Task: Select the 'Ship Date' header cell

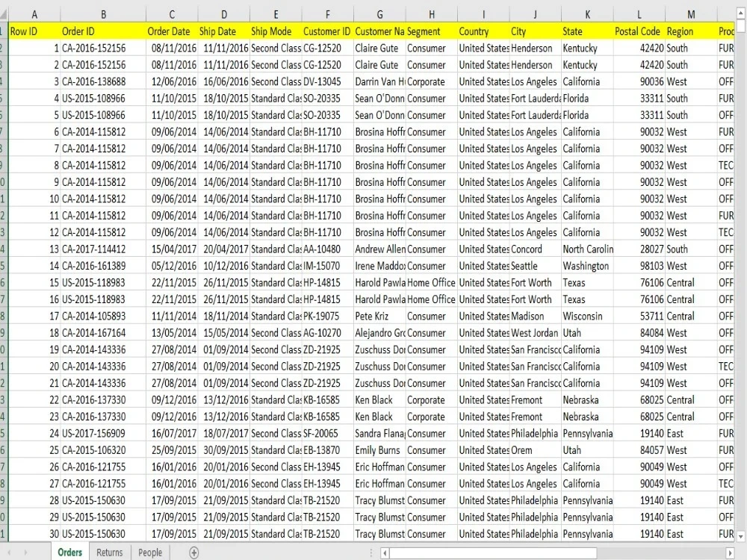Action: tap(224, 31)
